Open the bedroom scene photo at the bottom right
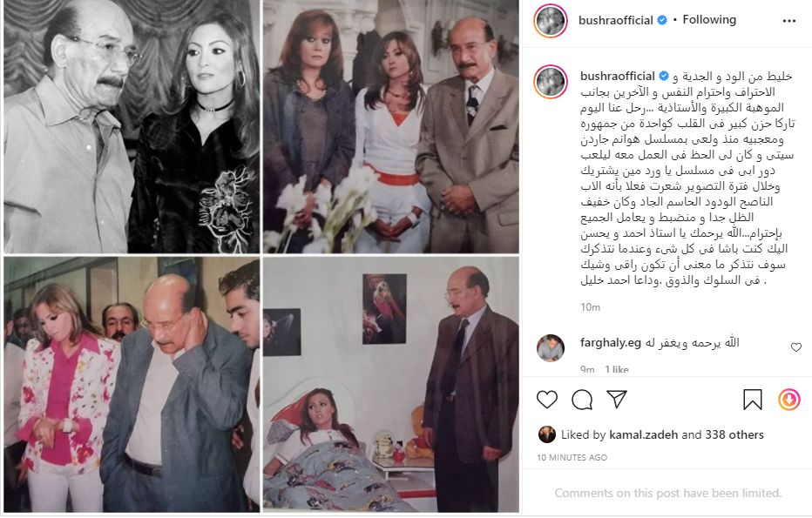This screenshot has height=518, width=812. (391, 385)
